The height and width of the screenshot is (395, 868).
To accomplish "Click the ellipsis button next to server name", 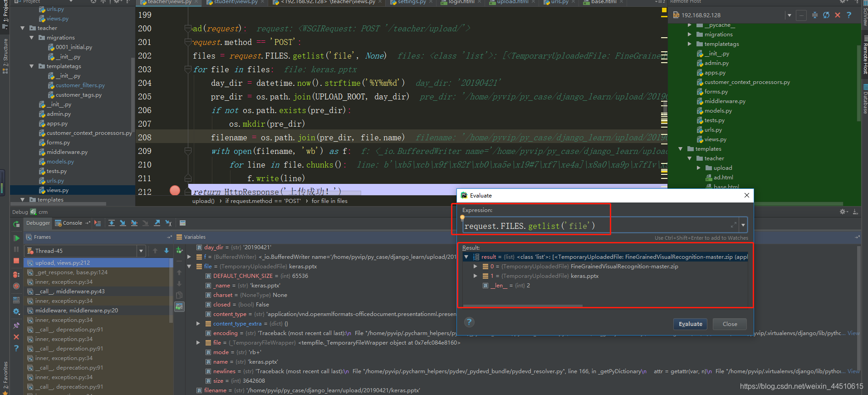I will 801,15.
